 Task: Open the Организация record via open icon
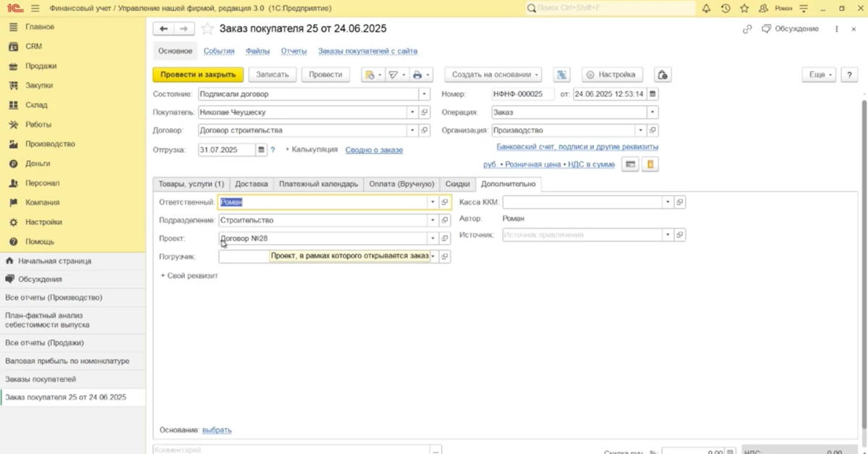point(652,131)
